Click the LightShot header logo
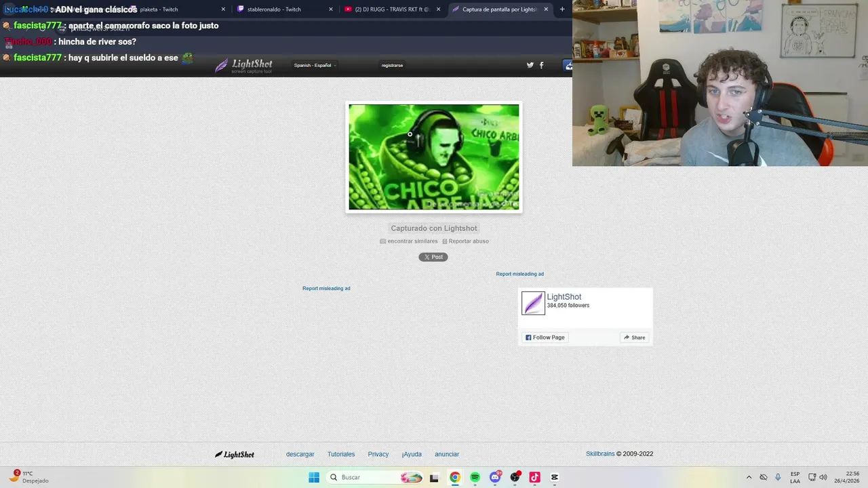 (x=244, y=66)
